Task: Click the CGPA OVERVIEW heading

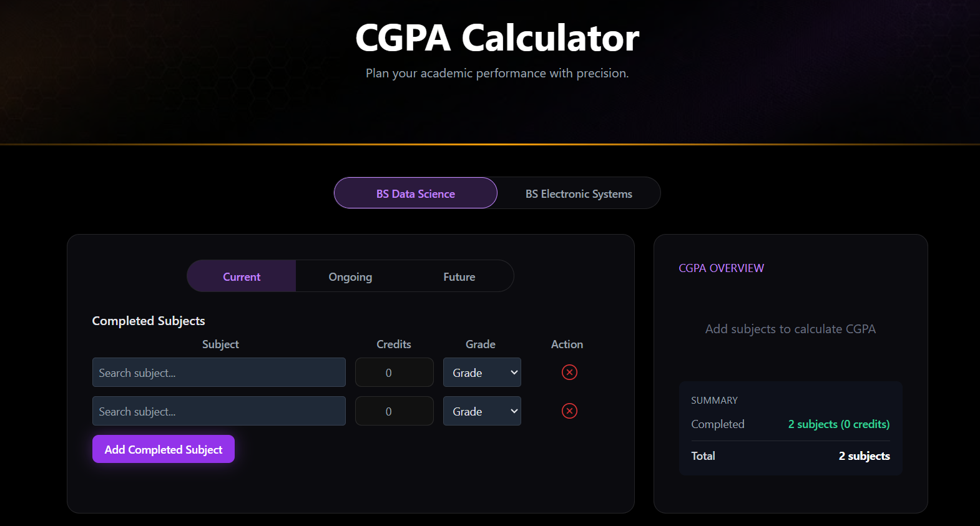Action: (x=721, y=268)
